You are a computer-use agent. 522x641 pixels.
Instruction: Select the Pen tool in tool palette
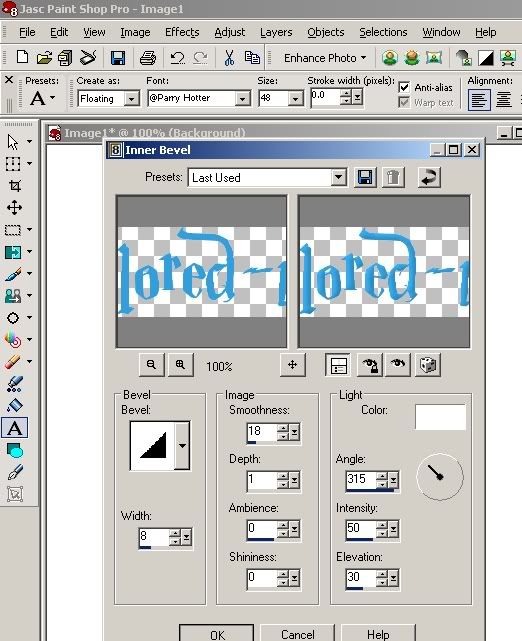tap(15, 472)
